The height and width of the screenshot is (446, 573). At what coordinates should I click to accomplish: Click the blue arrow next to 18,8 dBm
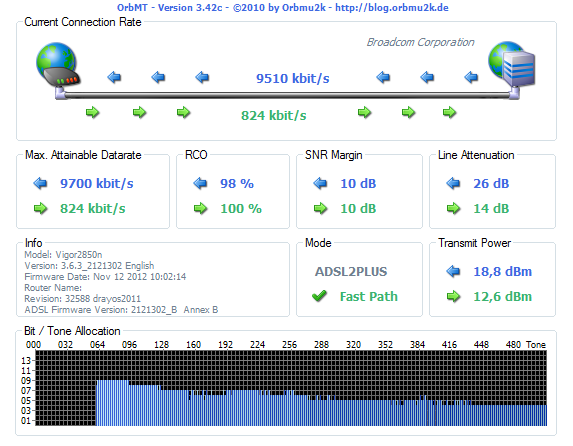pos(453,271)
